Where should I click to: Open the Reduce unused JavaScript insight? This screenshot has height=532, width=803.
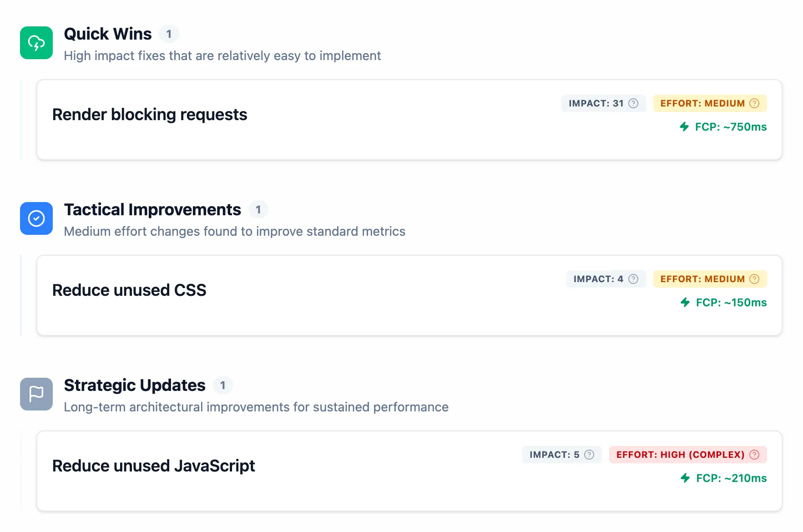(153, 466)
